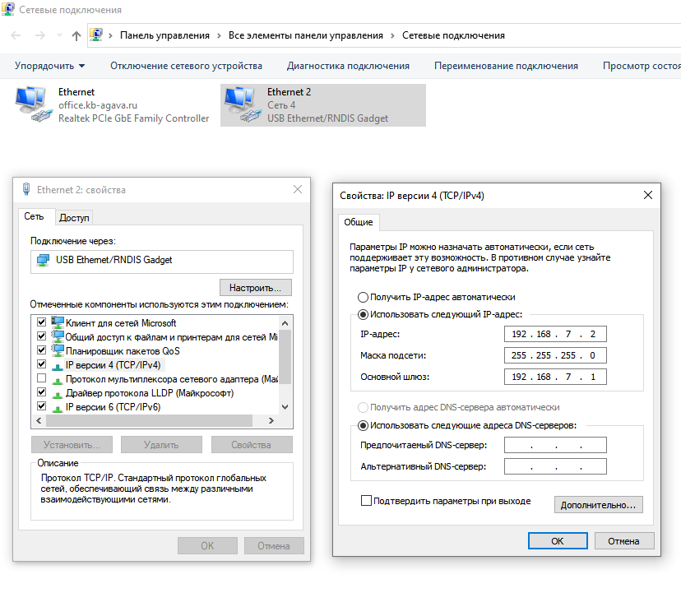Open the Дополнительно... advanced settings
Screen dimensions: 681x616
click(x=598, y=505)
